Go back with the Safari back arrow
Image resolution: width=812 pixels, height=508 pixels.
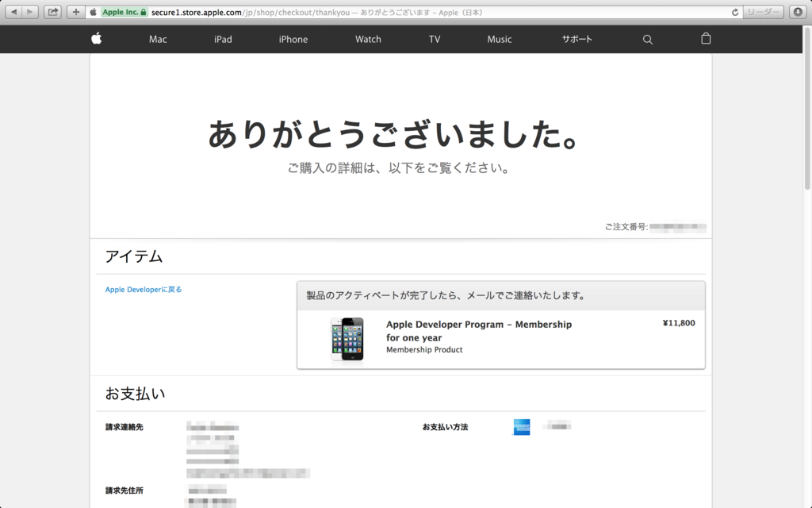pos(14,12)
